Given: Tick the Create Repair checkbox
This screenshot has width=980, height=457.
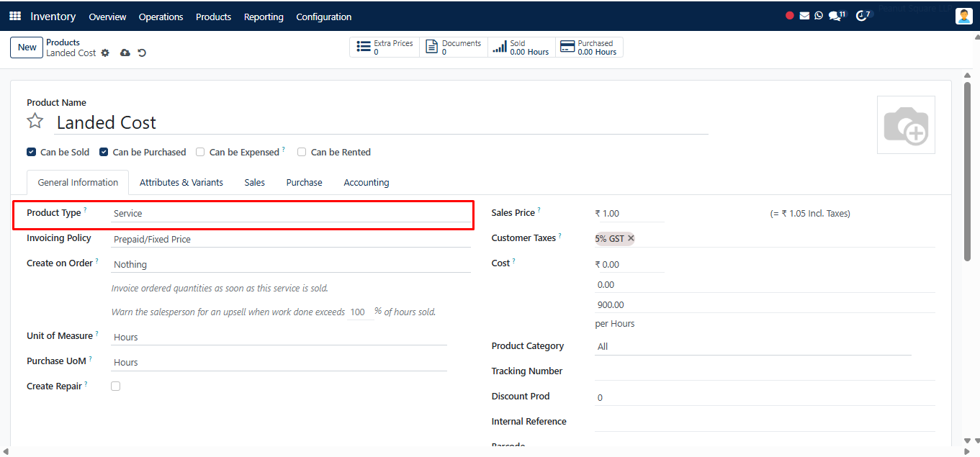Looking at the screenshot, I should 115,386.
